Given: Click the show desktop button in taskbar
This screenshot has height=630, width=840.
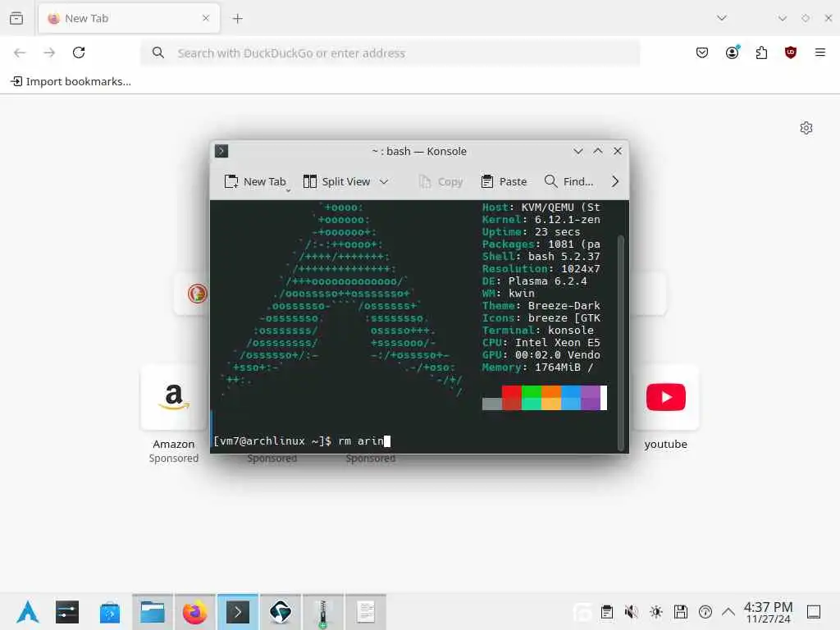Looking at the screenshot, I should click(x=813, y=612).
